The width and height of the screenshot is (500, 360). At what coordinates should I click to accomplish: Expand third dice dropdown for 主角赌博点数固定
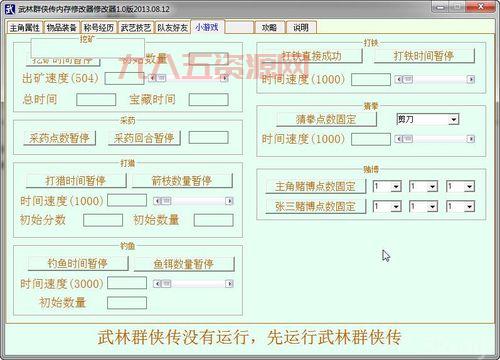coord(469,186)
